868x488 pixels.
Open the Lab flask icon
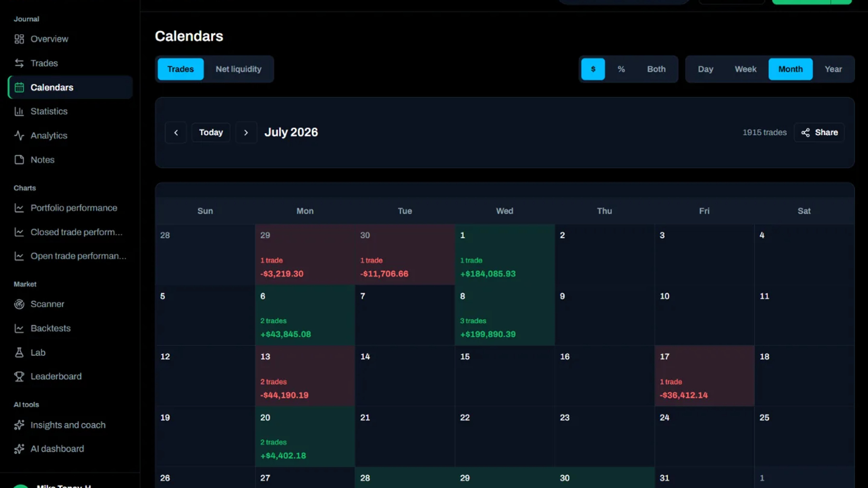(x=19, y=352)
